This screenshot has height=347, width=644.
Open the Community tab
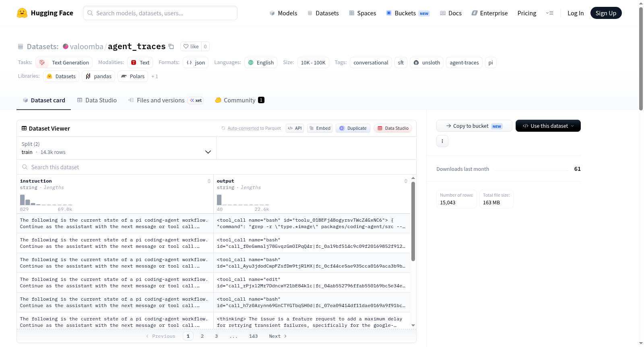click(239, 100)
